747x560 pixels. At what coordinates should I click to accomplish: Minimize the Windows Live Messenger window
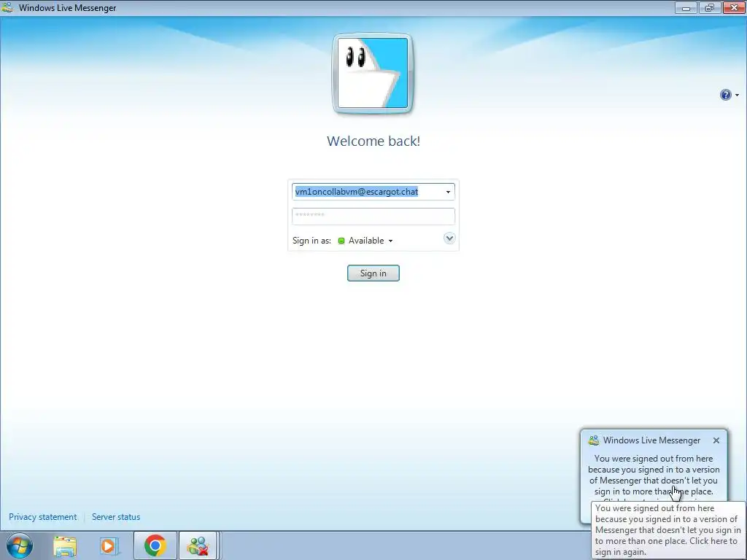[686, 7]
